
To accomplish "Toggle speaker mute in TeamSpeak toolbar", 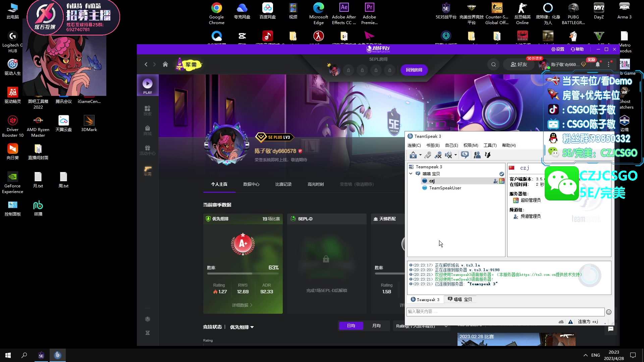I will click(448, 155).
